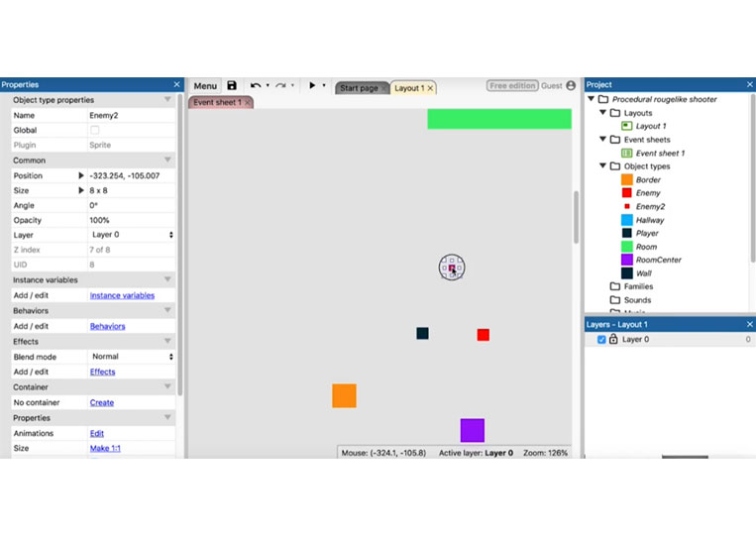This screenshot has height=536, width=756.
Task: Toggle Layer 0 visibility checkbox
Action: click(601, 340)
